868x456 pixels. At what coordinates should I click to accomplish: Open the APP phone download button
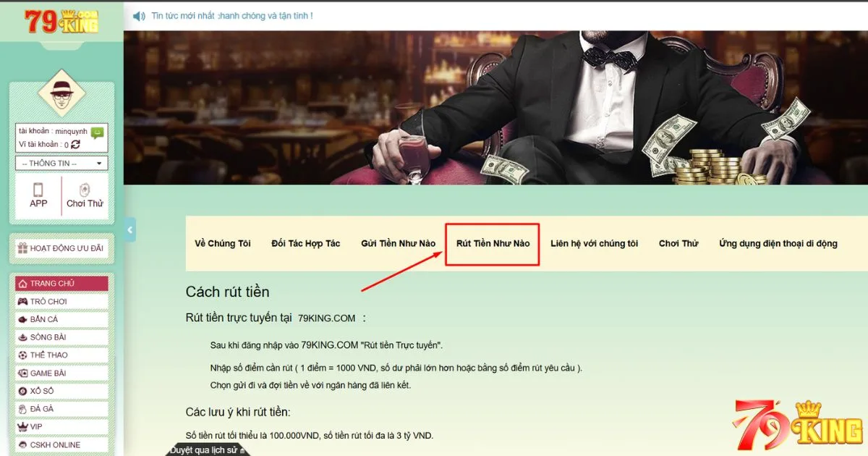(38, 195)
